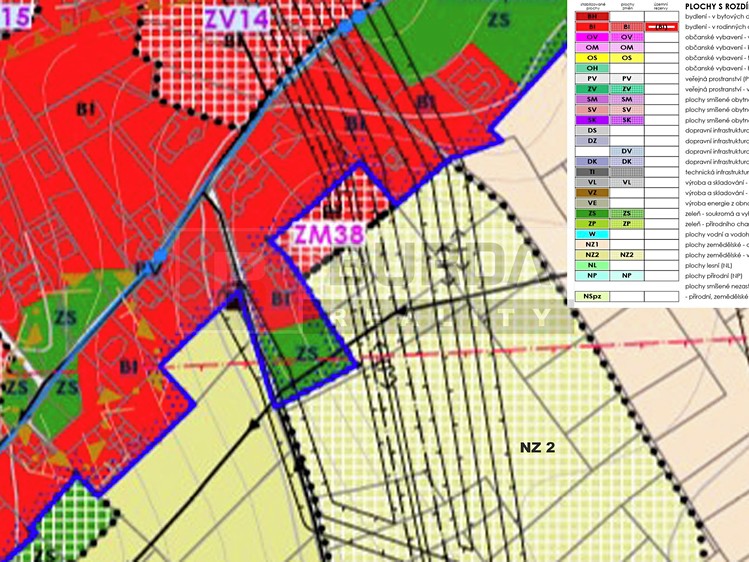Select the hatched ZV legend swatch
This screenshot has height=562, width=749.
coord(627,89)
